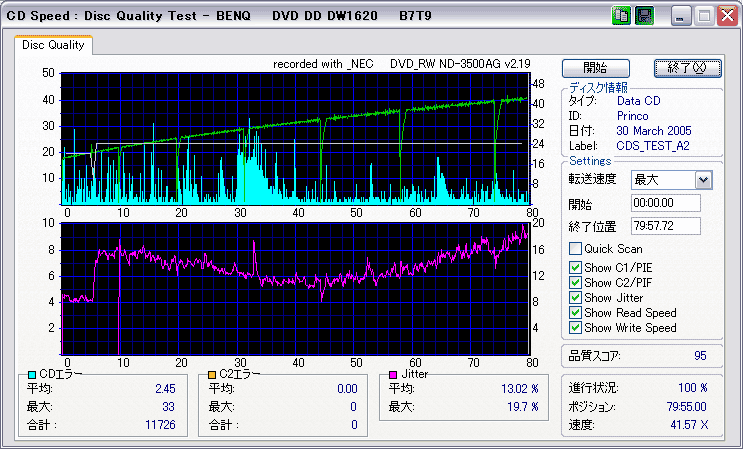The height and width of the screenshot is (449, 743).
Task: Click the cyan CD error legend swatch
Action: 32,375
